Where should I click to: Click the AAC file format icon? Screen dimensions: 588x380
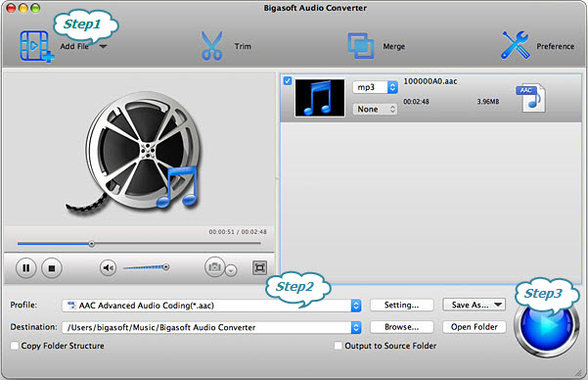pyautogui.click(x=531, y=98)
